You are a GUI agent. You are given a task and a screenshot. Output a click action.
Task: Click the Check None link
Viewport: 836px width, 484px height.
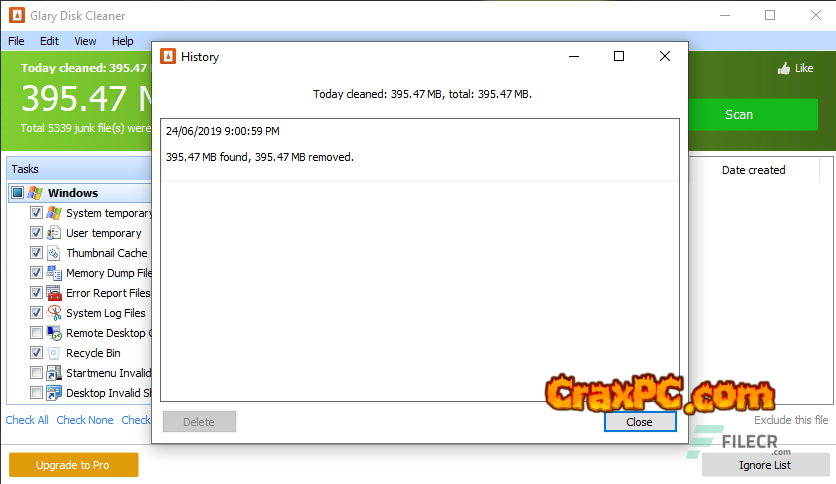pyautogui.click(x=85, y=420)
